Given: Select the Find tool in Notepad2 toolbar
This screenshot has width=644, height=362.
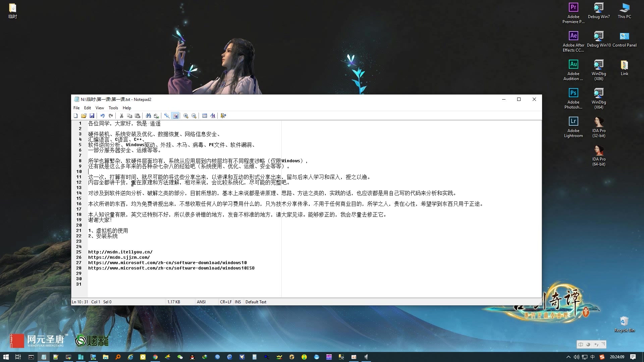Looking at the screenshot, I should [149, 116].
